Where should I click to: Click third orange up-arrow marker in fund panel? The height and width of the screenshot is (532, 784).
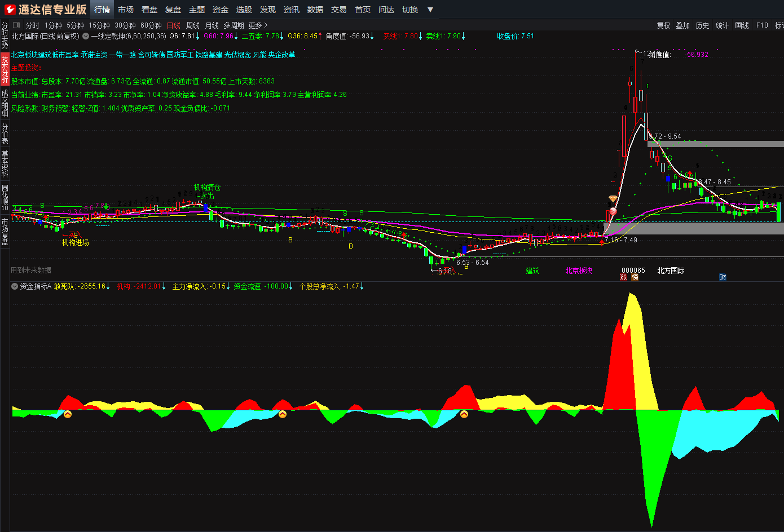(464, 414)
